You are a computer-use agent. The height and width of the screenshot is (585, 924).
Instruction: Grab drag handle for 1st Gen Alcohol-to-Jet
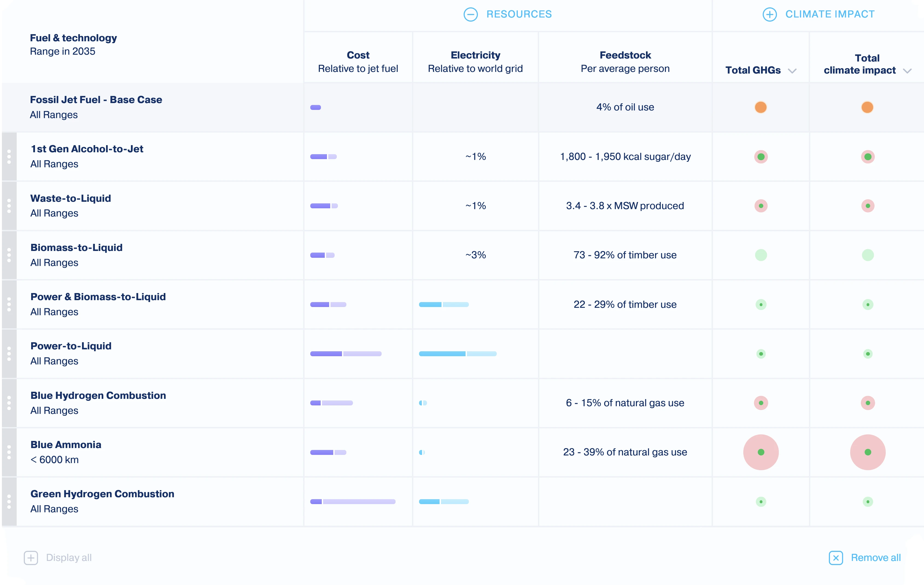pos(9,157)
